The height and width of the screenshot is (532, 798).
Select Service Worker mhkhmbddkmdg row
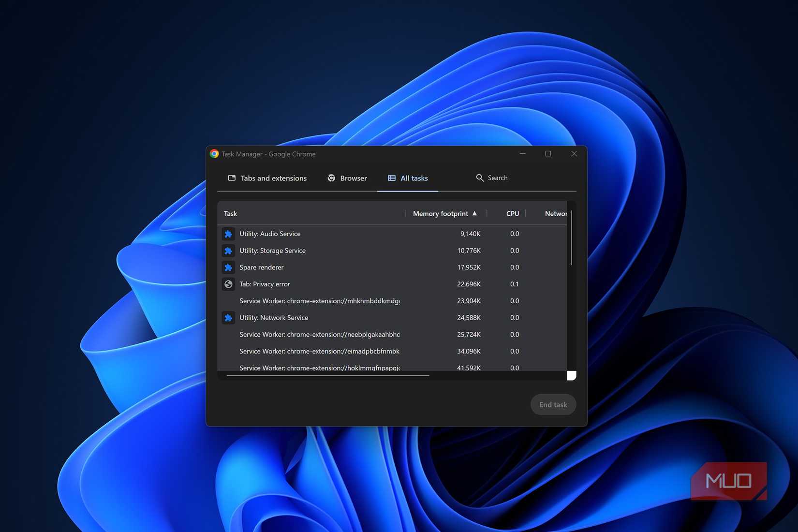point(392,301)
